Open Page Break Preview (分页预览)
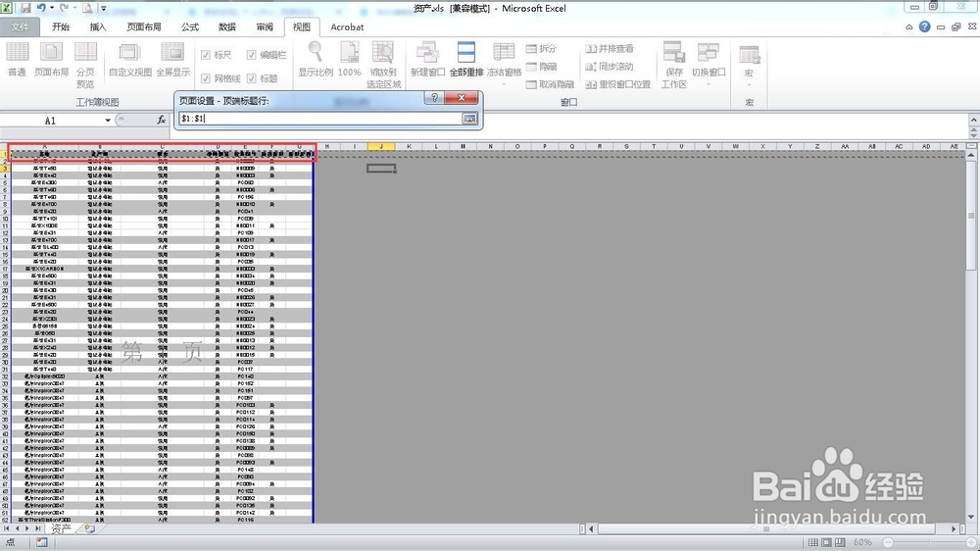Screen dimensions: 980x551 pos(85,65)
